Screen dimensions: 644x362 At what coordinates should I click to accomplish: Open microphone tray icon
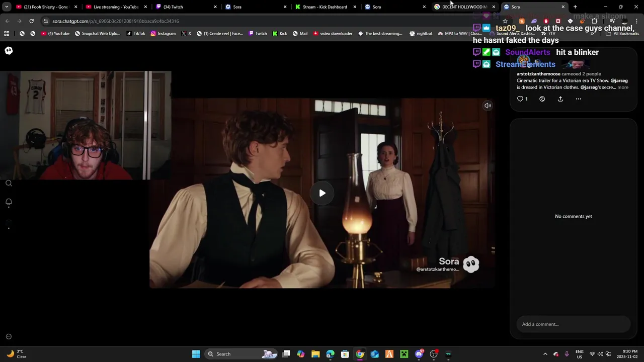tap(567, 354)
